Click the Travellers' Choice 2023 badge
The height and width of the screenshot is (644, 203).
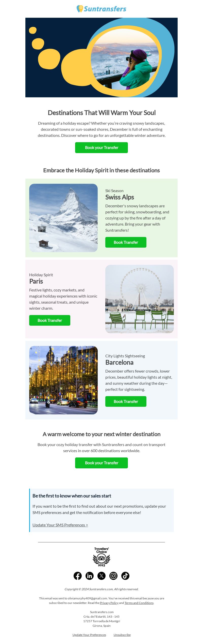(x=101, y=557)
